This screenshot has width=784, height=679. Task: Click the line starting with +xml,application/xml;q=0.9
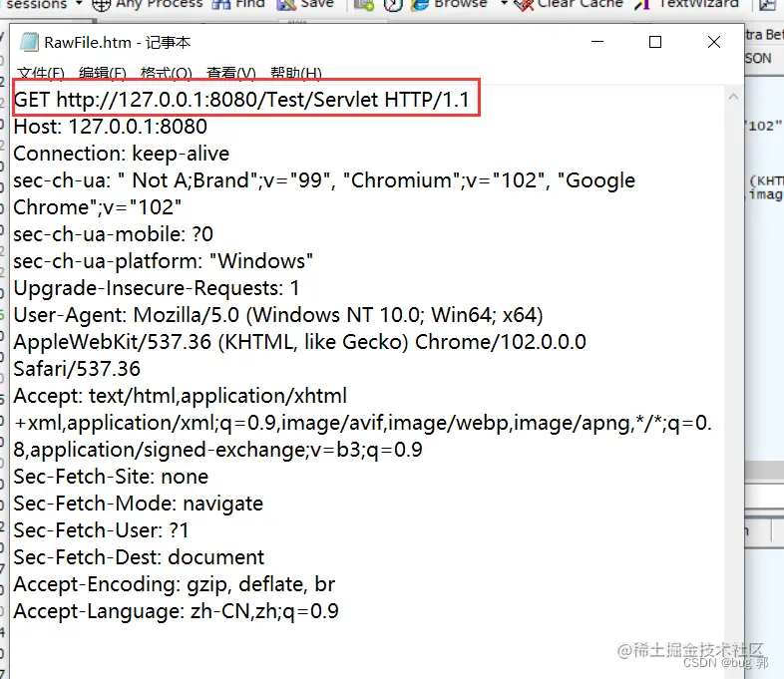click(x=363, y=423)
